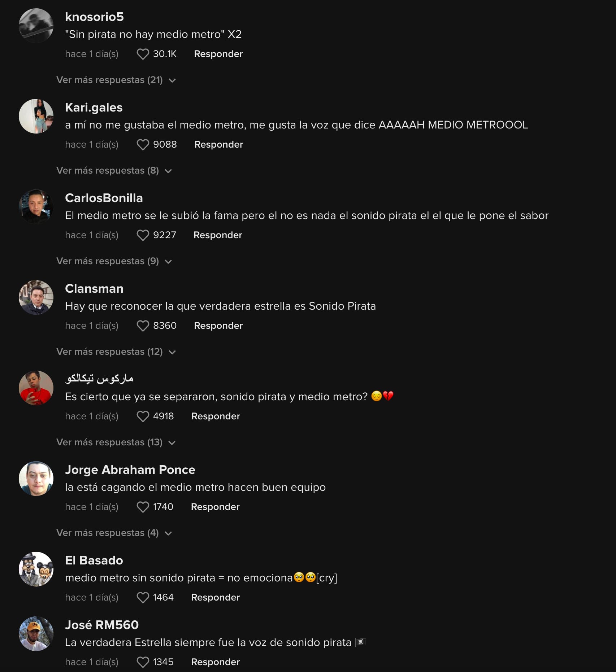Expand Ver más respuestas (8)
This screenshot has height=672, width=616.
coord(114,171)
